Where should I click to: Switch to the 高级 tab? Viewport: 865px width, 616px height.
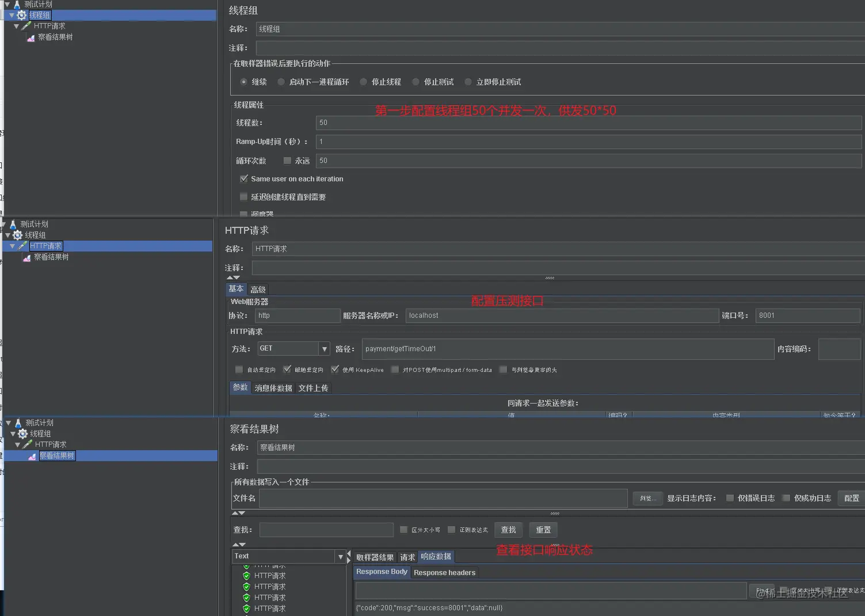pos(258,290)
